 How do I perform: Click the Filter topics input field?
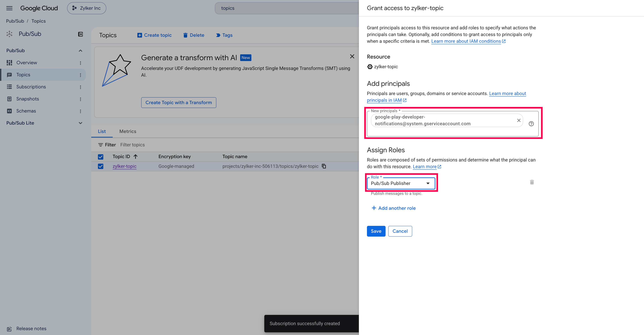132,145
